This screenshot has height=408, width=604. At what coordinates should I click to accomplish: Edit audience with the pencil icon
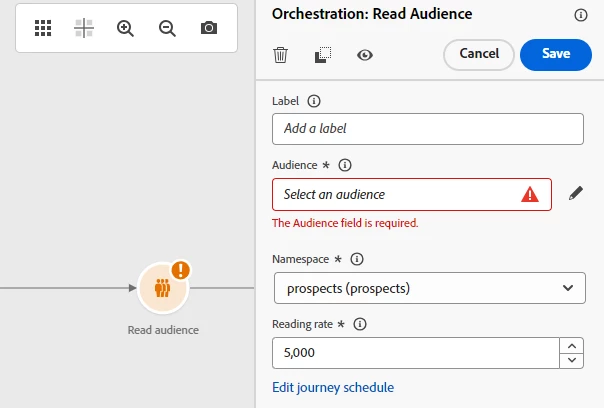pyautogui.click(x=575, y=193)
